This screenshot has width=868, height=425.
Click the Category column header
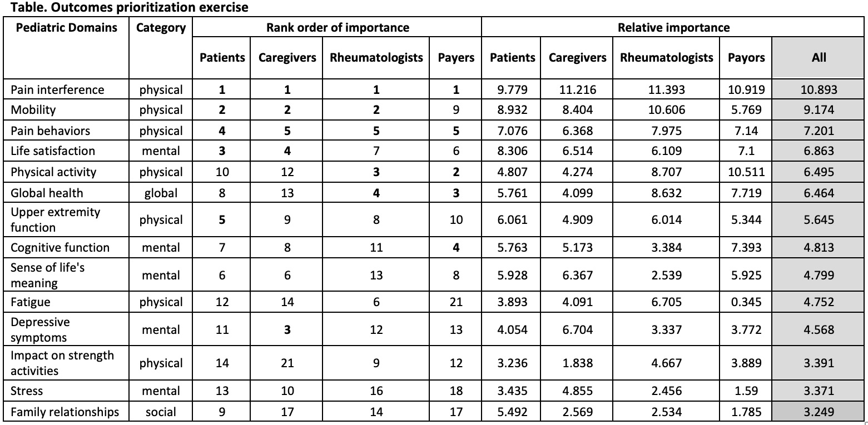[x=161, y=28]
